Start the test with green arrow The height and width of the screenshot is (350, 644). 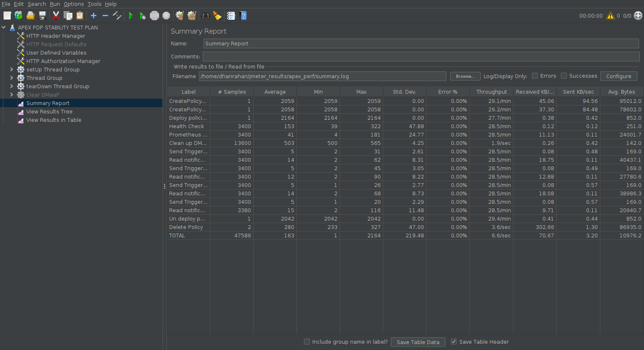pos(131,16)
